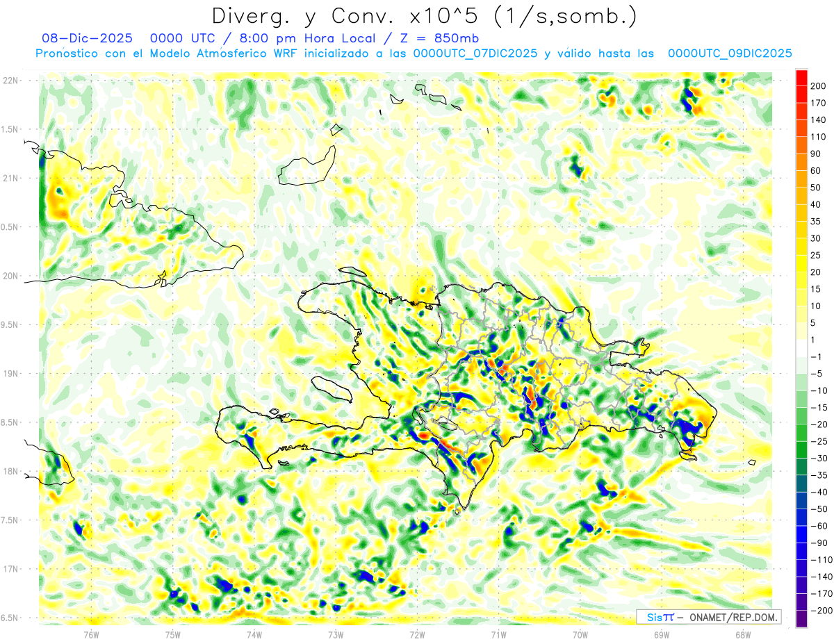Click the '72W' longitude label

[417, 634]
